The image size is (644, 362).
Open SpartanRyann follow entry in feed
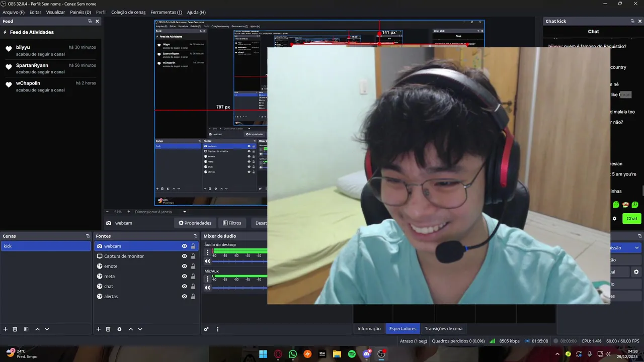click(x=50, y=68)
